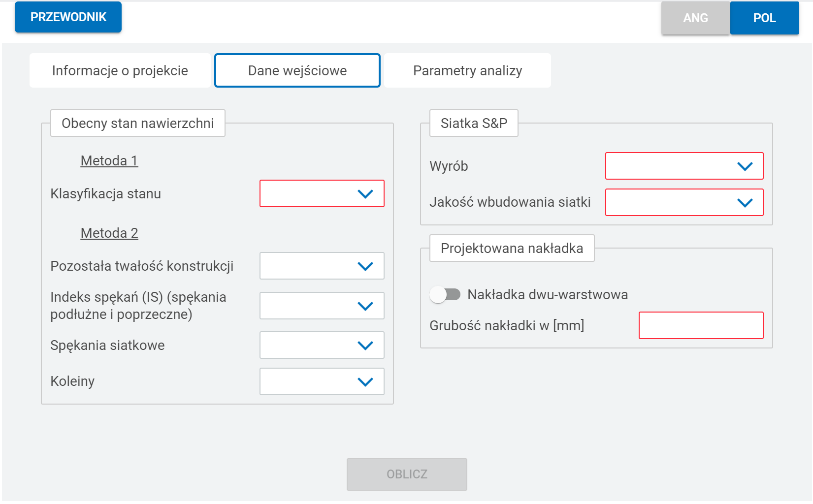Select the POL language option
This screenshot has height=504, width=813.
click(x=764, y=18)
